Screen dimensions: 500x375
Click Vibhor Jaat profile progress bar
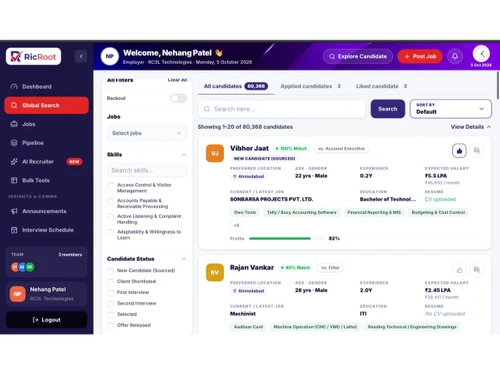[286, 238]
